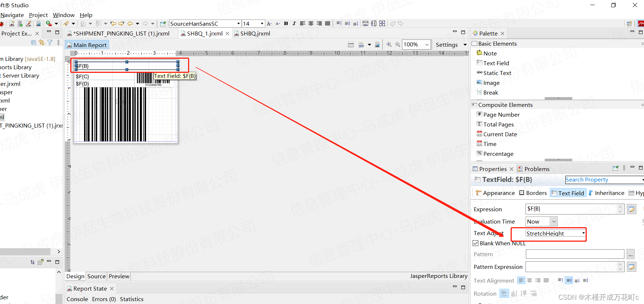Set Text Alignment to center in Properties
Viewport: 644px width, 304px height.
tap(529, 280)
